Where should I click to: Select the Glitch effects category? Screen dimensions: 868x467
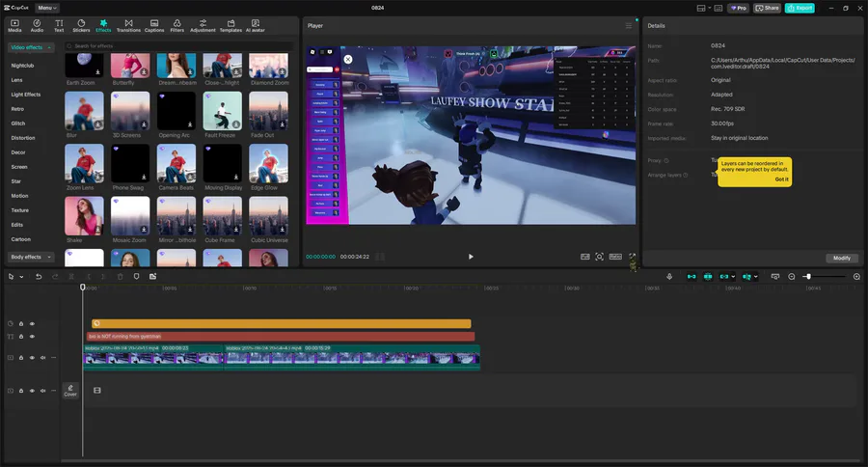tap(18, 124)
